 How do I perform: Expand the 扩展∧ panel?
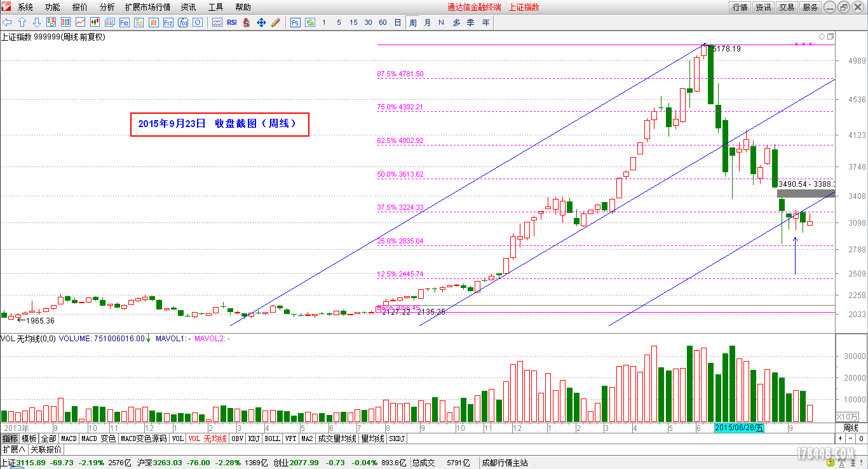coord(14,449)
